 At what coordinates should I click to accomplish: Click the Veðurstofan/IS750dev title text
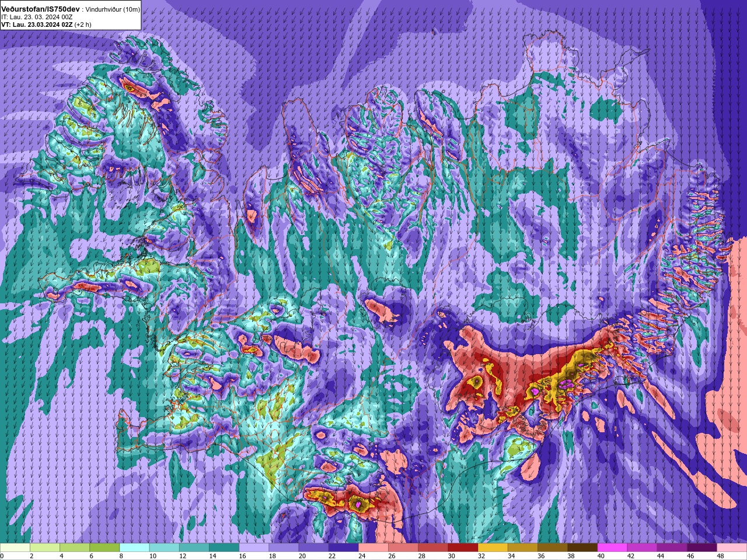pyautogui.click(x=40, y=9)
